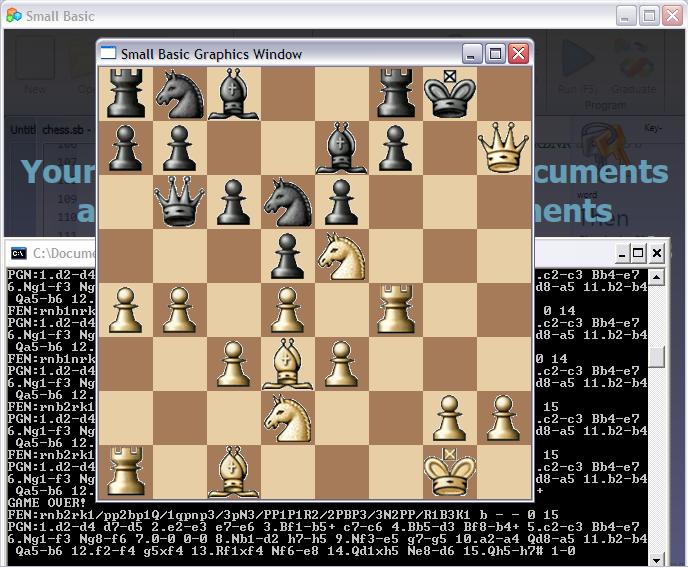Minimize the Small Basic Graphics Window
This screenshot has width=688, height=568.
472,54
